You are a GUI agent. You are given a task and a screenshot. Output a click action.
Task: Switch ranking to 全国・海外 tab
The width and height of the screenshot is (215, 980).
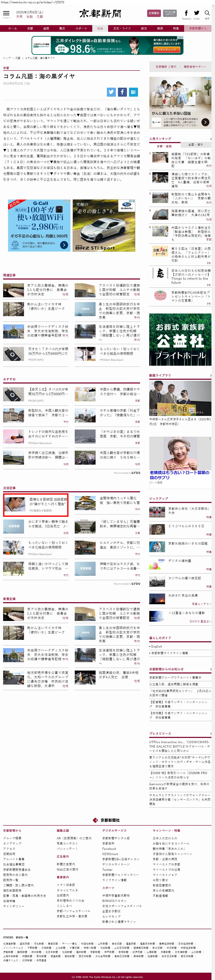[x=196, y=145]
